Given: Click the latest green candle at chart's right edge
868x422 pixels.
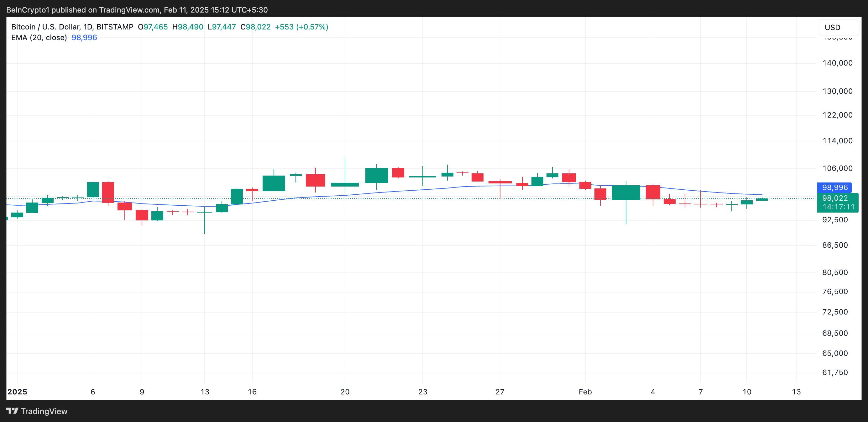Looking at the screenshot, I should (762, 199).
